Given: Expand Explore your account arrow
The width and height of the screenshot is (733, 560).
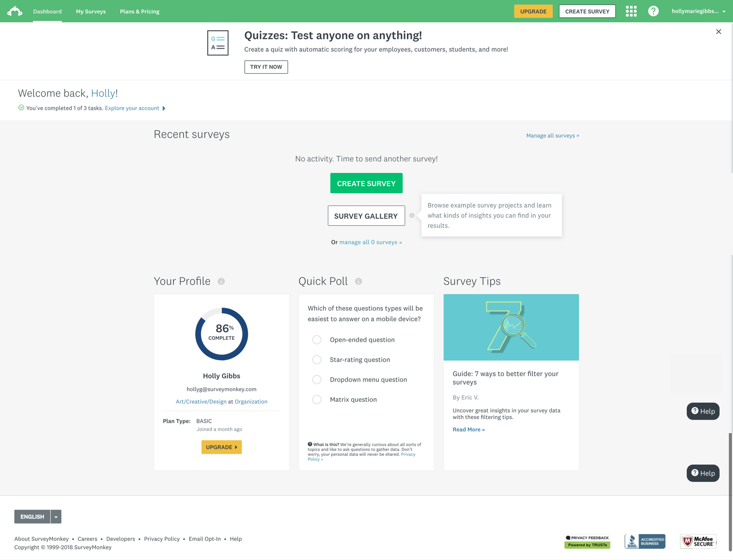Looking at the screenshot, I should tap(164, 108).
